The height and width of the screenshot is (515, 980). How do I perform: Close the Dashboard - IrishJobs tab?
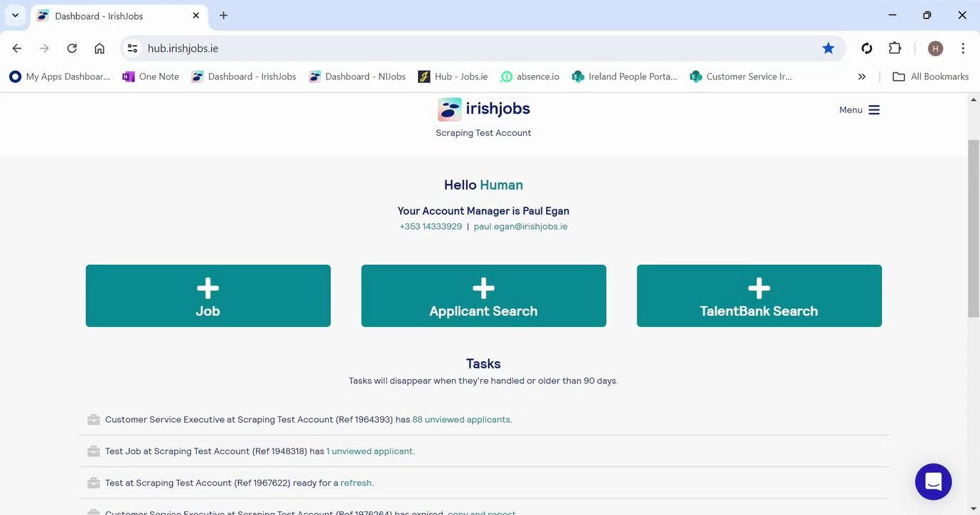[x=196, y=15]
